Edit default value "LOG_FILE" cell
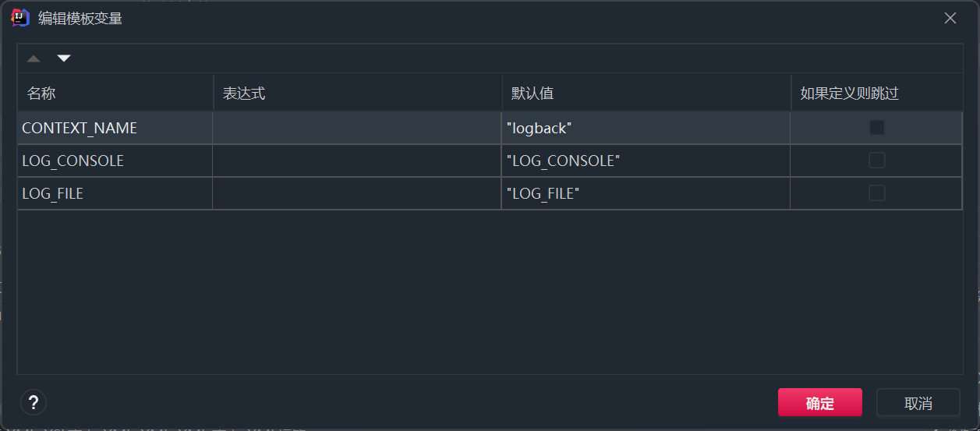 (646, 193)
